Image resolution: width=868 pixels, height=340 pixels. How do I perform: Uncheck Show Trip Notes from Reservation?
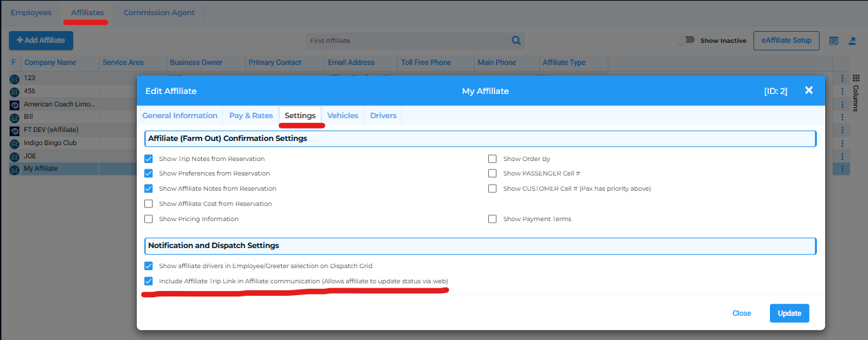point(148,158)
